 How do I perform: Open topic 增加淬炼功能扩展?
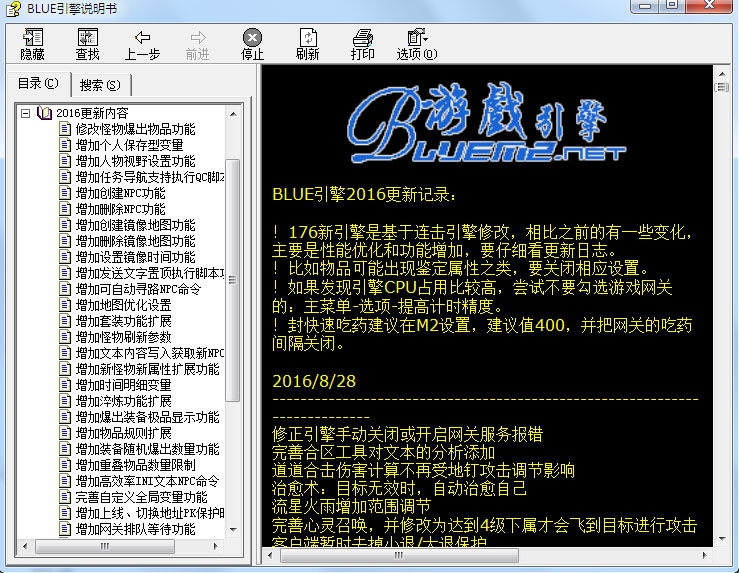point(123,401)
